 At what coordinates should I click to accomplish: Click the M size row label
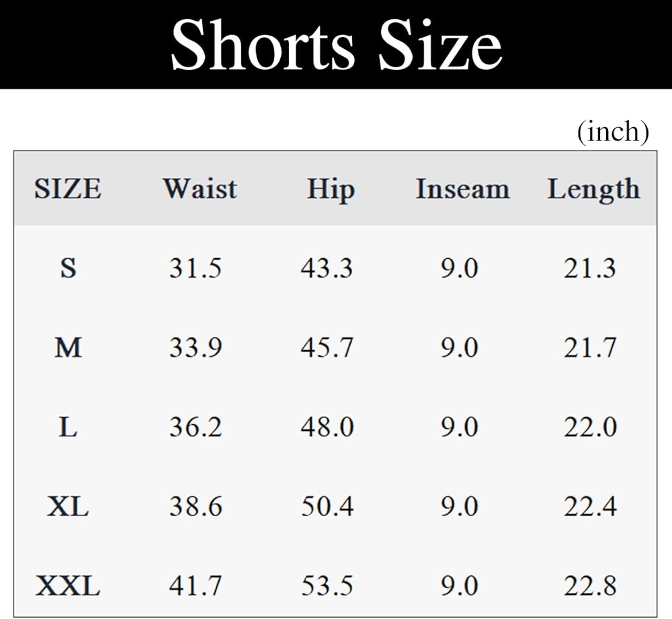point(68,348)
